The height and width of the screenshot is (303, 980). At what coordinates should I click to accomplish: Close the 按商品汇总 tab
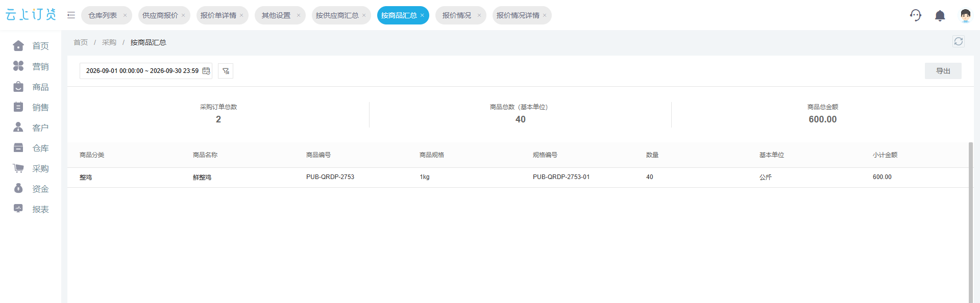(x=422, y=15)
